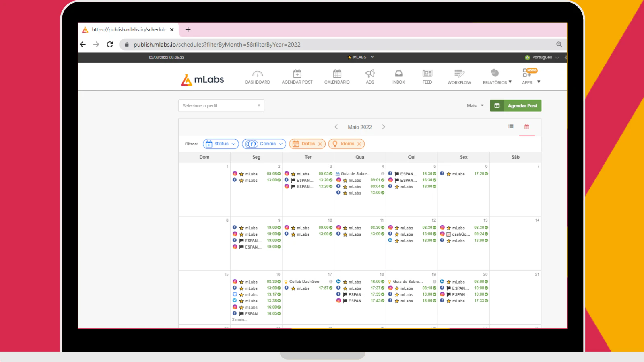Image resolution: width=644 pixels, height=362 pixels.
Task: Select the Agendar Post icon in the navigation
Action: [297, 76]
